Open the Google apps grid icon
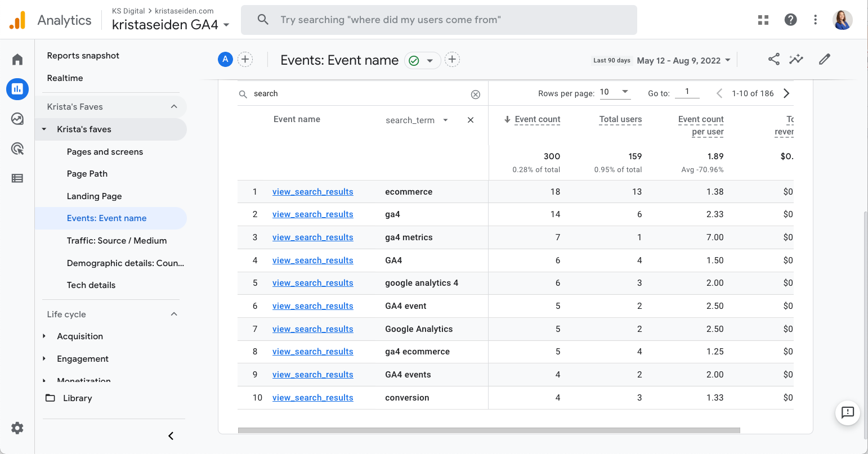The image size is (868, 454). (763, 20)
